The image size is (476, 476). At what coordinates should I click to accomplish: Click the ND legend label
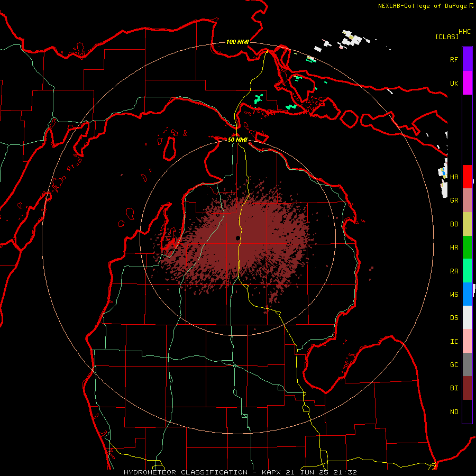[x=454, y=412]
